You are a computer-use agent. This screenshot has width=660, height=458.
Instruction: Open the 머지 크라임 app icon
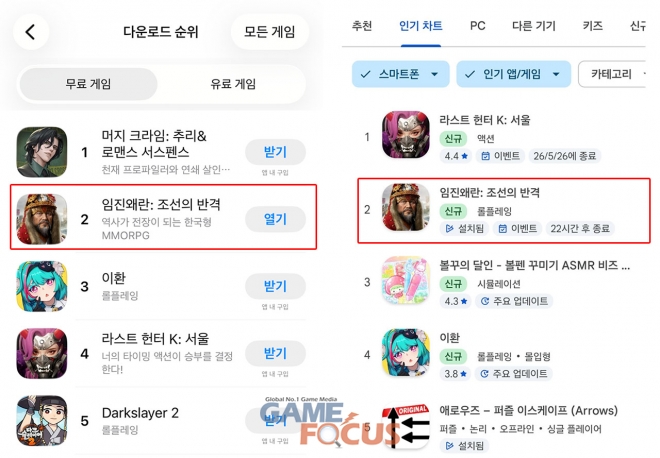(x=42, y=152)
